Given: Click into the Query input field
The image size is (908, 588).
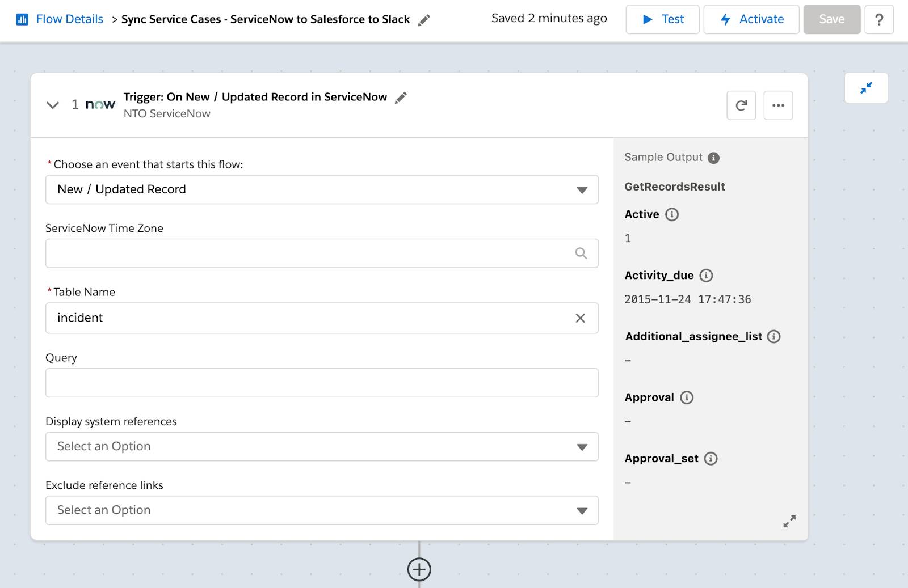Looking at the screenshot, I should [322, 383].
